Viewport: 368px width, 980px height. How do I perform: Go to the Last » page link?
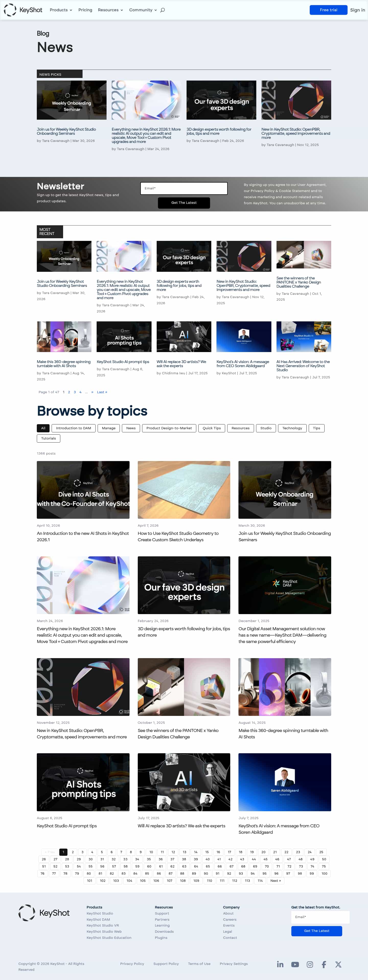tap(102, 392)
